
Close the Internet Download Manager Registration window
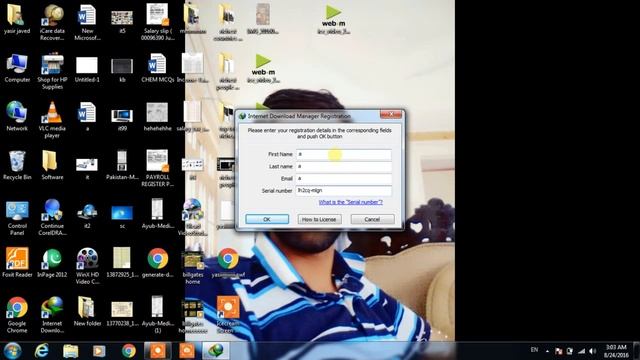391,115
